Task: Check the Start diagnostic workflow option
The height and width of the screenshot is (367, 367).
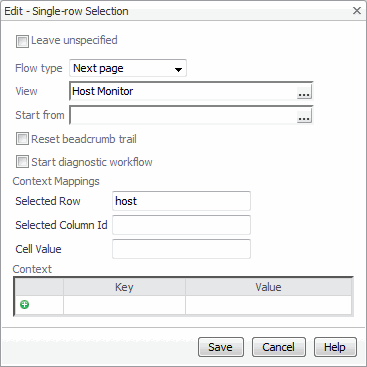Action: [x=22, y=162]
